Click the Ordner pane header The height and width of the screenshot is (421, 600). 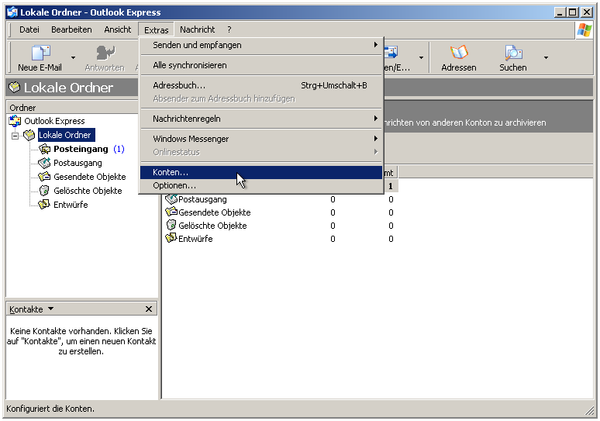click(73, 108)
